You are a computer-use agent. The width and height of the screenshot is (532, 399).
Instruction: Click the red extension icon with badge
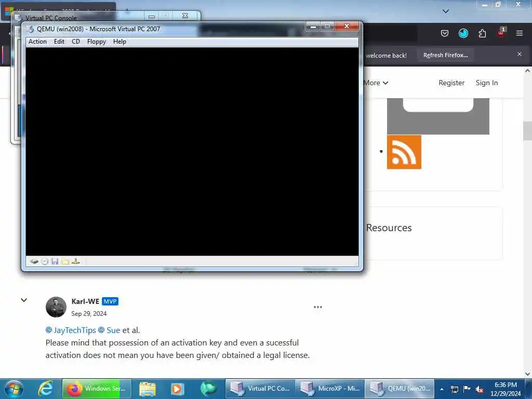click(501, 33)
